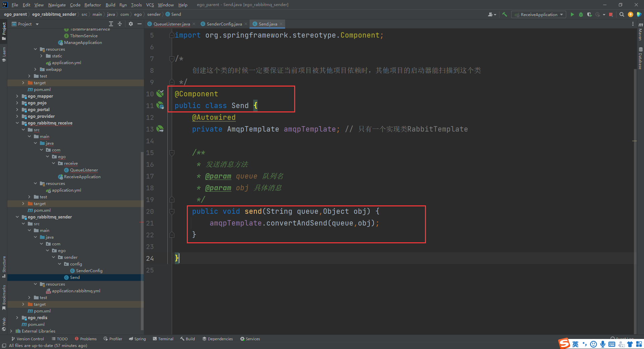Open Search Everywhere magnifier icon
This screenshot has width=644, height=349.
622,14
